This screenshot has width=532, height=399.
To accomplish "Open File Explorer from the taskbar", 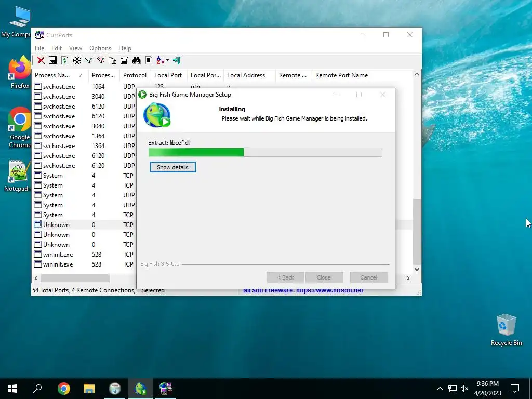I will click(x=89, y=388).
